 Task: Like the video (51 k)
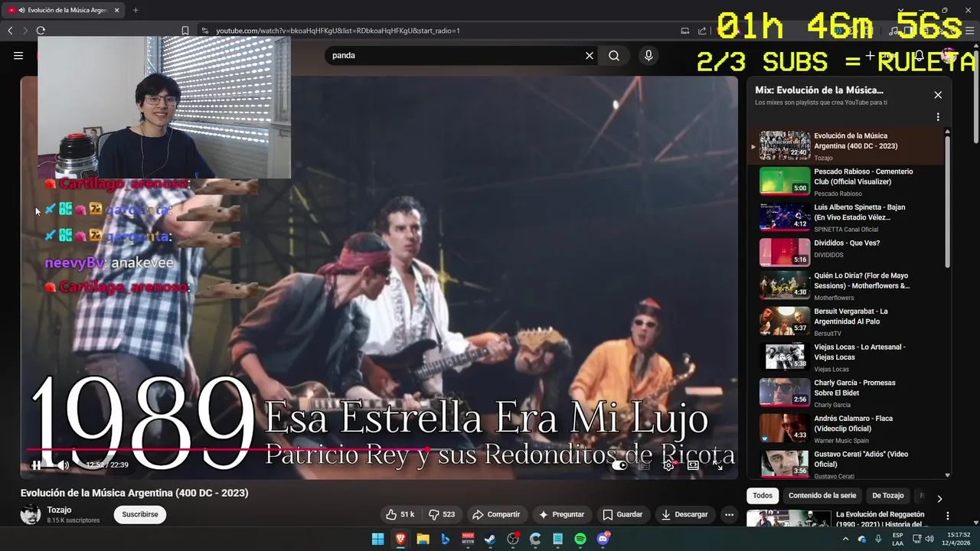coord(400,514)
